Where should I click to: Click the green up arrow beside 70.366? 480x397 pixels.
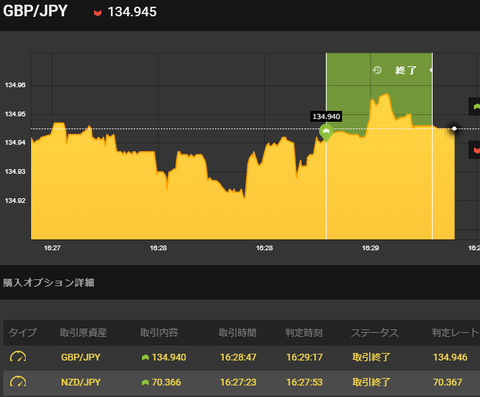point(145,382)
